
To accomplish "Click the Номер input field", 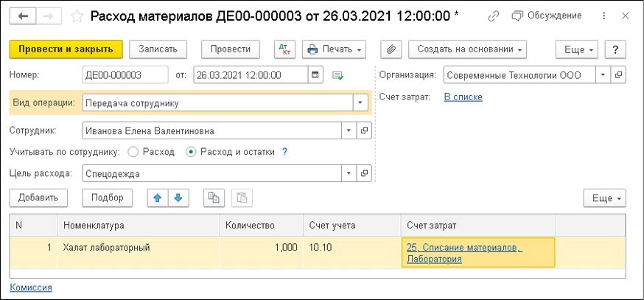I will pyautogui.click(x=125, y=74).
